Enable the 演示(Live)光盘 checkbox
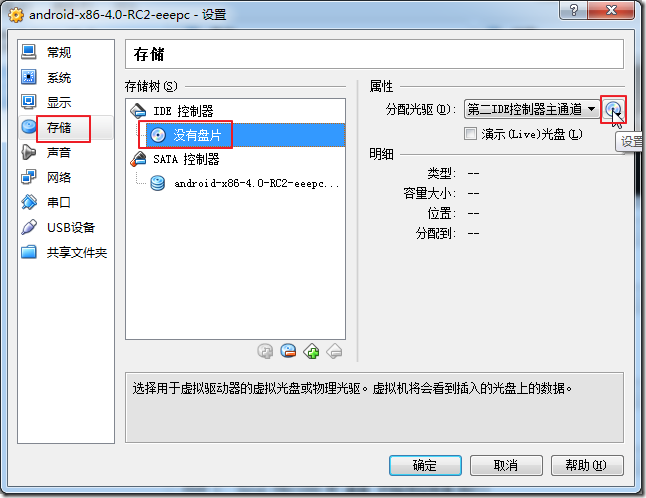Image resolution: width=646 pixels, height=498 pixels. point(470,134)
